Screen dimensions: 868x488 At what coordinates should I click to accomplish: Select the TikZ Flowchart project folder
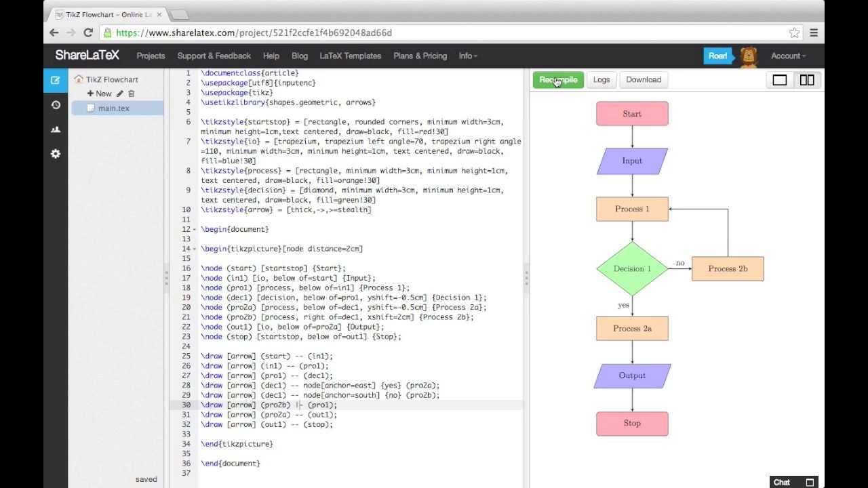112,79
